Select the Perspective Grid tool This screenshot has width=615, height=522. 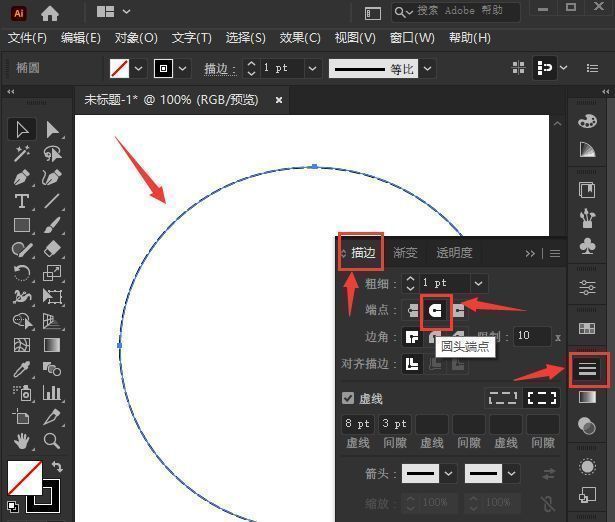[x=52, y=321]
